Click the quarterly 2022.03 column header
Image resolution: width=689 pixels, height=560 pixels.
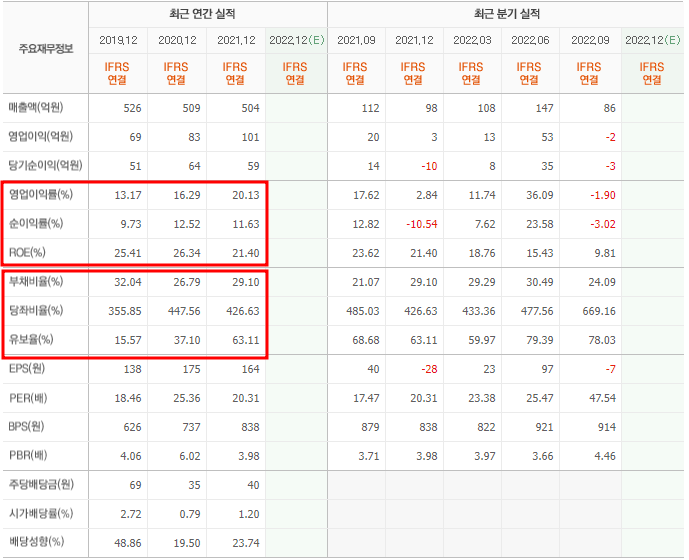pyautogui.click(x=472, y=40)
